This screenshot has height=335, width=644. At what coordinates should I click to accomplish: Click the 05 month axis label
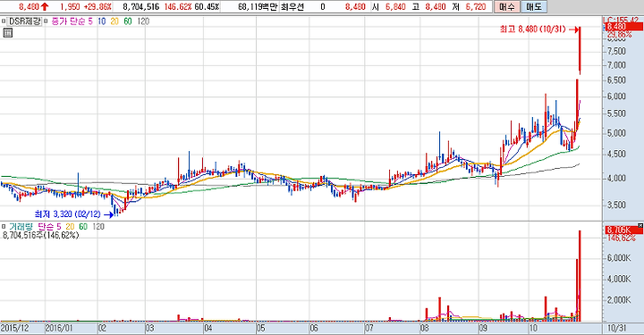(x=261, y=328)
